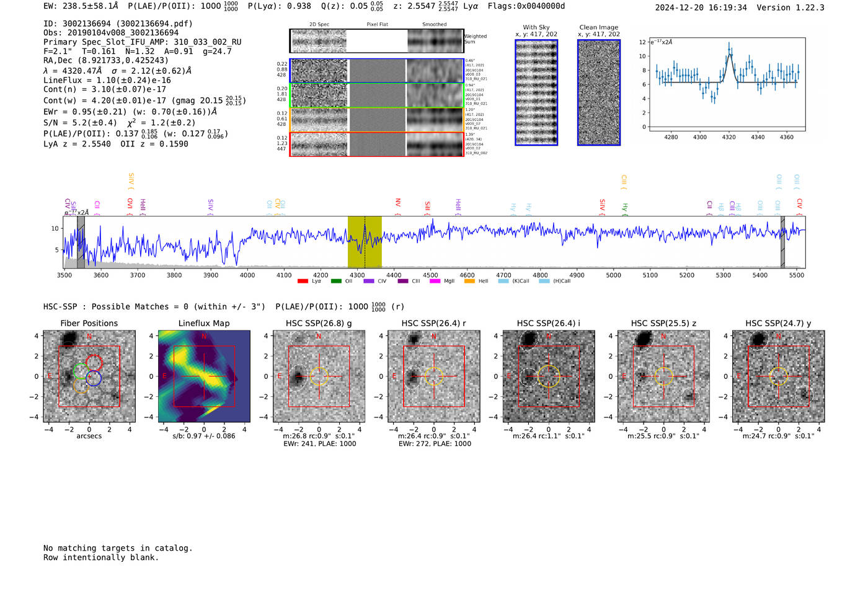This screenshot has width=868, height=591.
Task: Click the CIV legend swatch below the spectrum
Action: [369, 282]
